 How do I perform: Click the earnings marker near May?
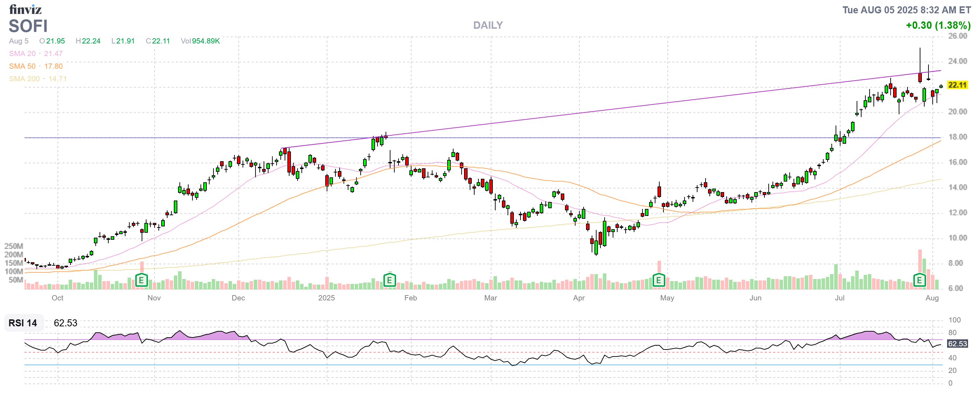click(x=659, y=281)
